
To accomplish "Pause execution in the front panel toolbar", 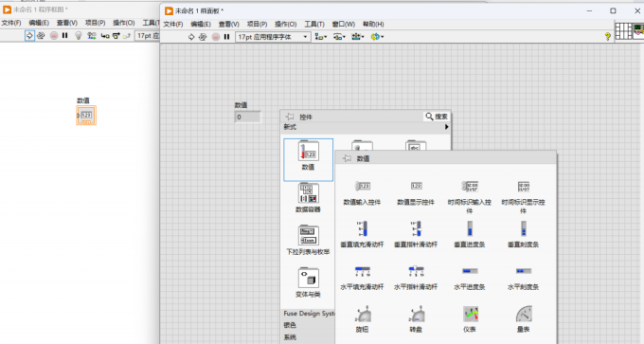I will pyautogui.click(x=226, y=37).
